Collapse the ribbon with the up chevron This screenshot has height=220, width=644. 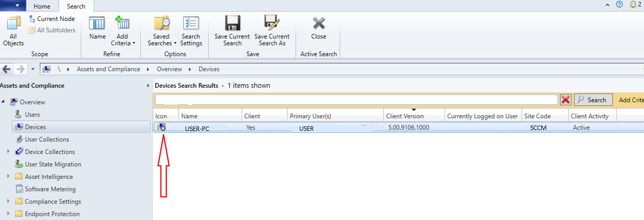[607, 5]
